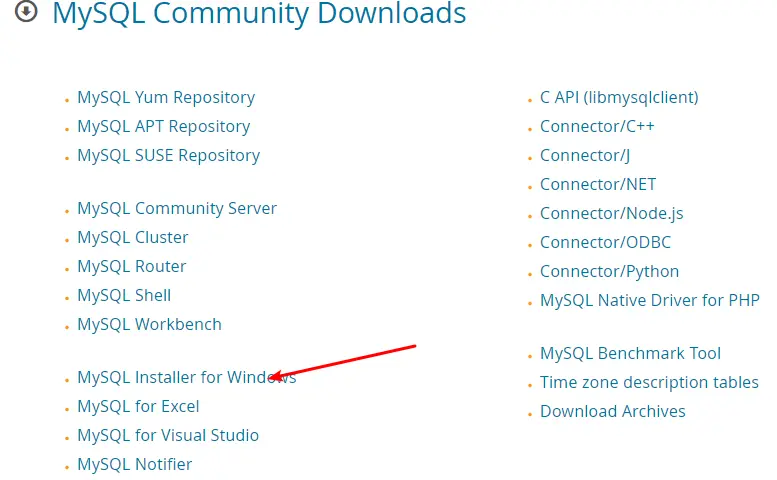Open the MySQL Notifier link
The width and height of the screenshot is (777, 480).
coord(135,464)
